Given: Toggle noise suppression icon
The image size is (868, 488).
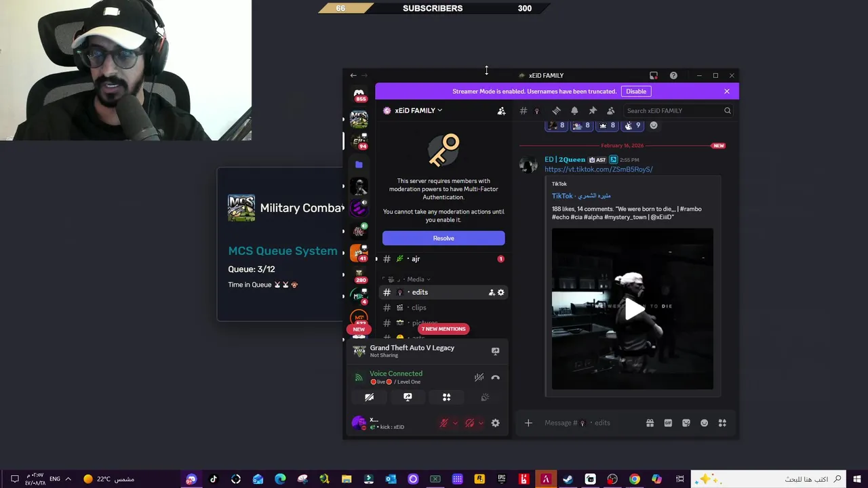Looking at the screenshot, I should point(479,378).
